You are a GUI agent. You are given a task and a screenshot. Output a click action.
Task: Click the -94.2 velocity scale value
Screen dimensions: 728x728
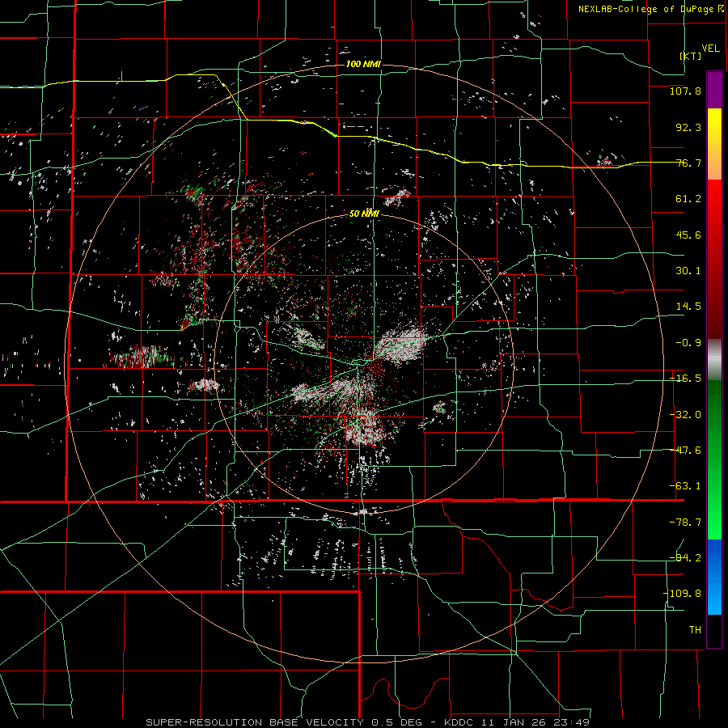pos(685,558)
